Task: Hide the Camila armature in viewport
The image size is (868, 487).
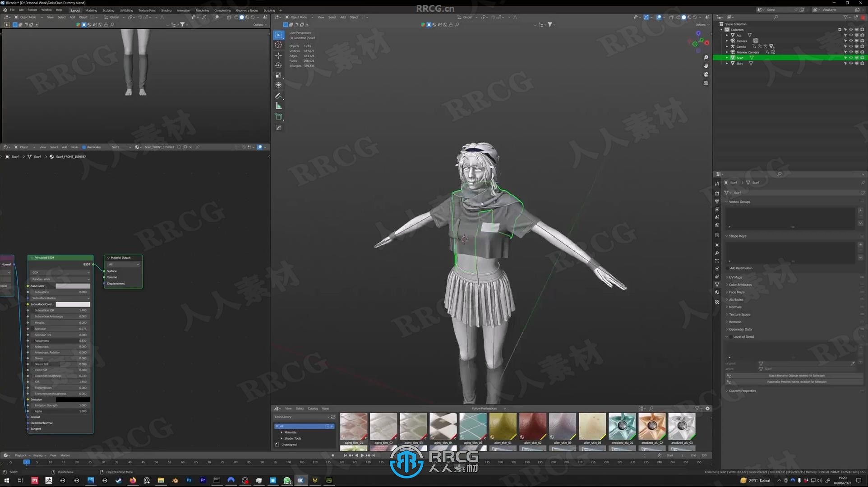Action: click(x=851, y=46)
